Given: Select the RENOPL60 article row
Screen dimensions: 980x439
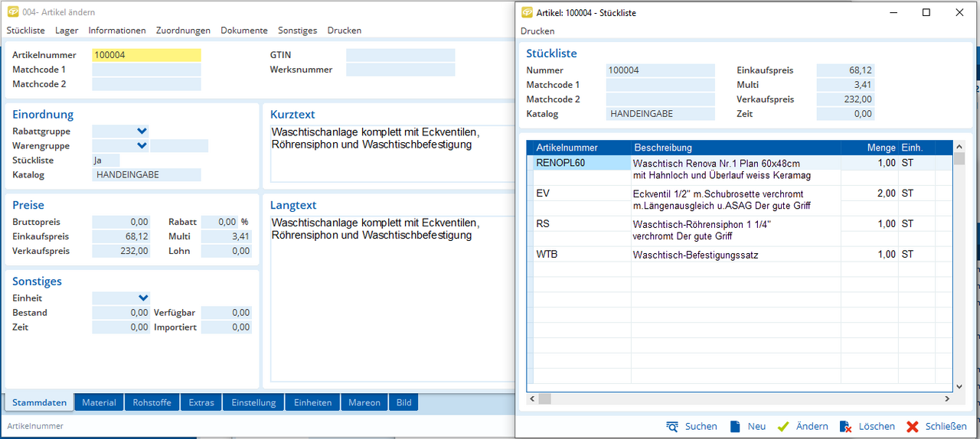Looking at the screenshot, I should pyautogui.click(x=582, y=163).
